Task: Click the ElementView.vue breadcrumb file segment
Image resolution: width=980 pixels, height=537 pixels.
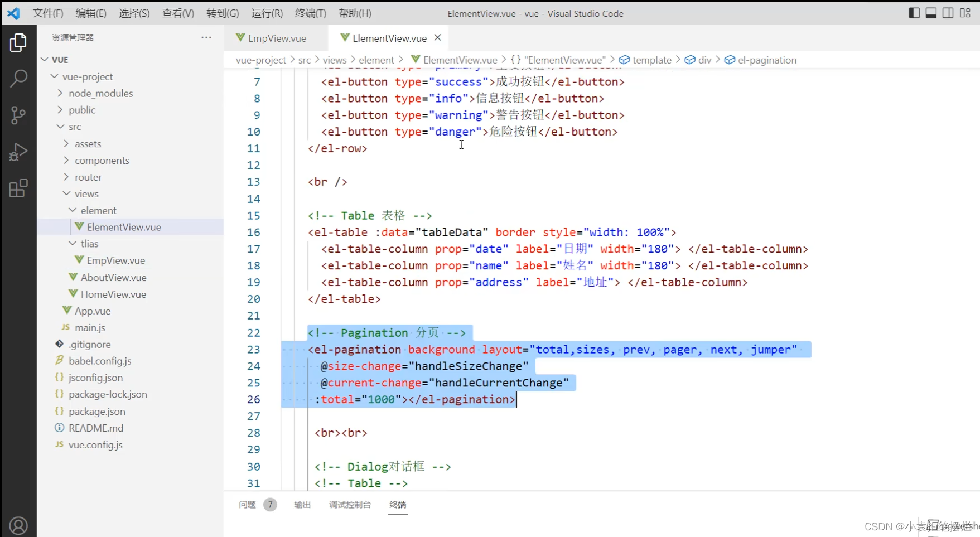Action: tap(454, 60)
